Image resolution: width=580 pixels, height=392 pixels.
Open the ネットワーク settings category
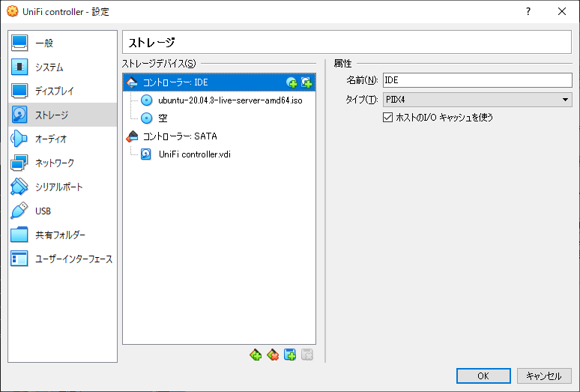[62, 163]
